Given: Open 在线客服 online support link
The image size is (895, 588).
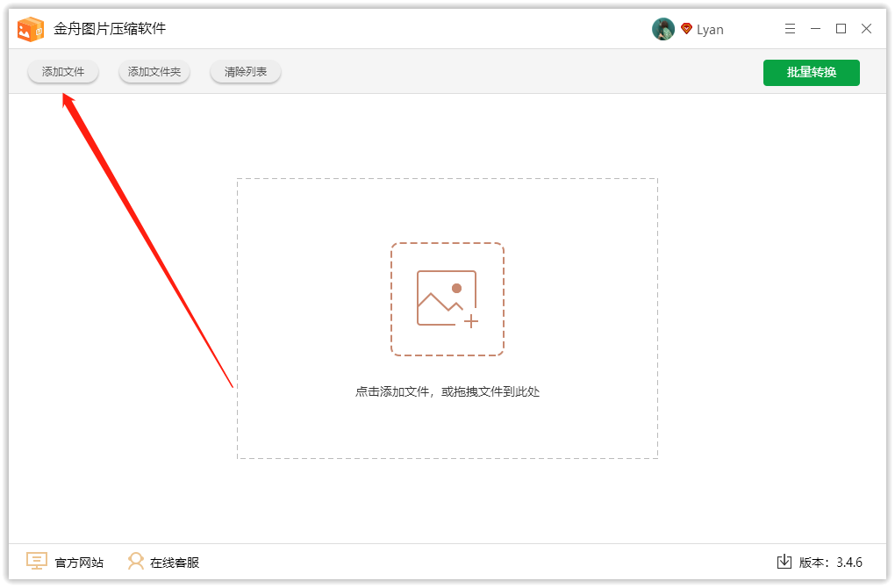Looking at the screenshot, I should tap(175, 563).
